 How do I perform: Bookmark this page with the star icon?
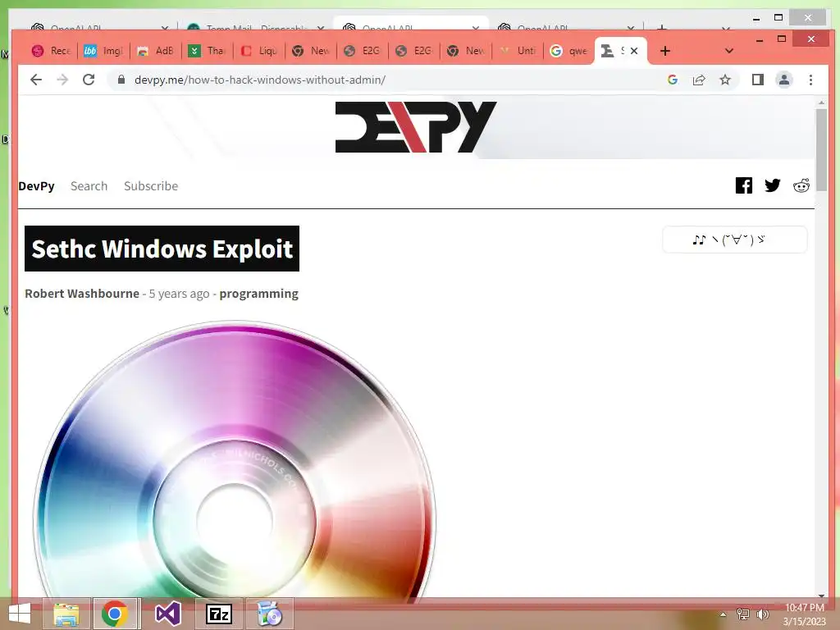(x=725, y=80)
